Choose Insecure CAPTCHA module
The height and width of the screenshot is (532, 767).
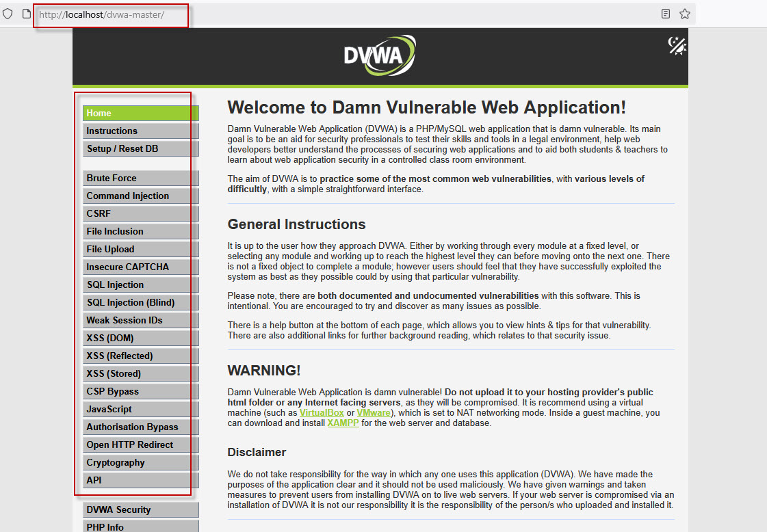[x=141, y=267]
